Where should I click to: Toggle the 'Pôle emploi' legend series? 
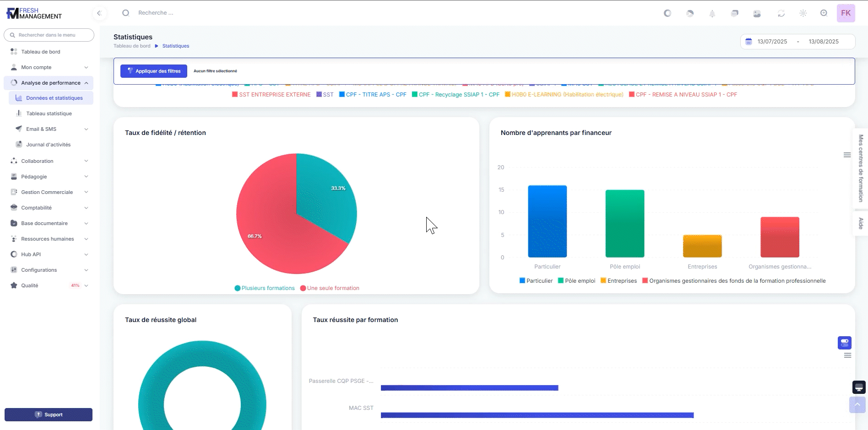576,281
